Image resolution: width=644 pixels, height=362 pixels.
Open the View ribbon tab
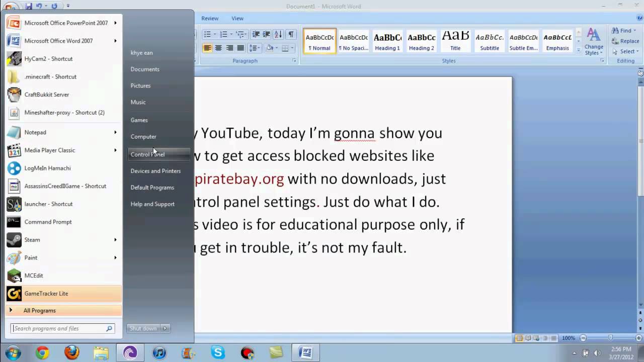click(237, 19)
